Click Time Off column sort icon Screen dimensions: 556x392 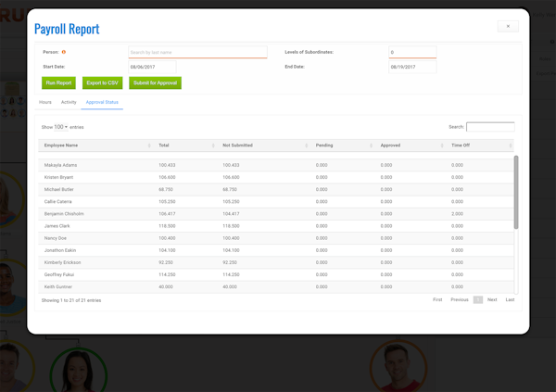[510, 145]
